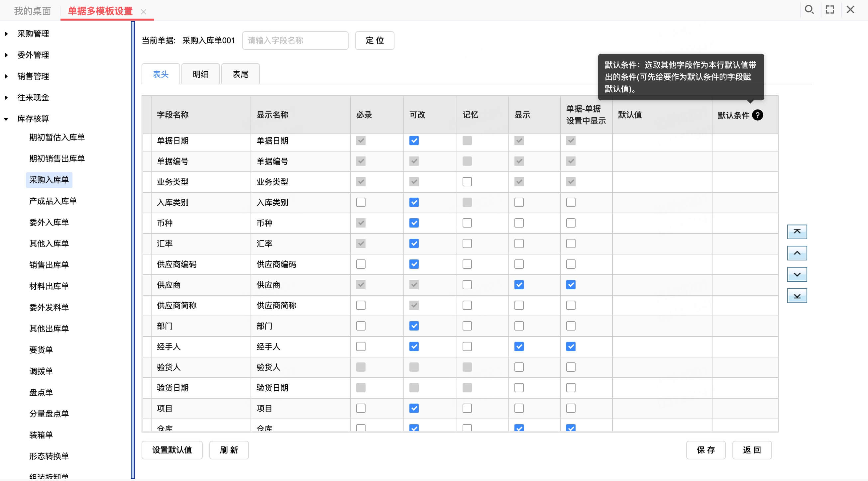
Task: Click the search magnifier icon
Action: [x=809, y=10]
